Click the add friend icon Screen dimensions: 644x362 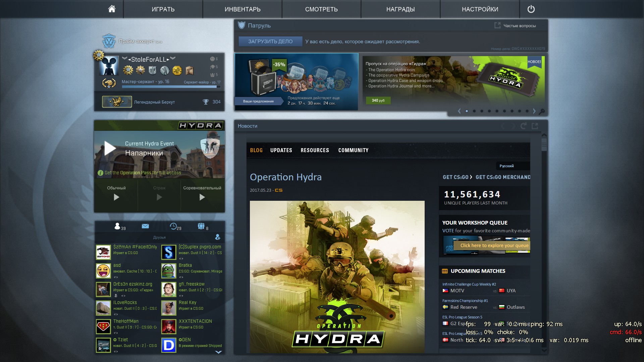click(x=218, y=237)
